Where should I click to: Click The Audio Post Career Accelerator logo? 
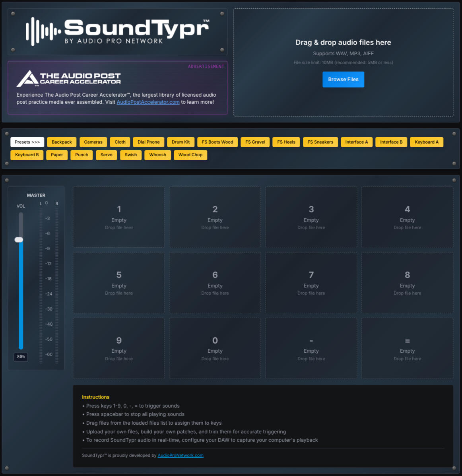click(x=68, y=78)
